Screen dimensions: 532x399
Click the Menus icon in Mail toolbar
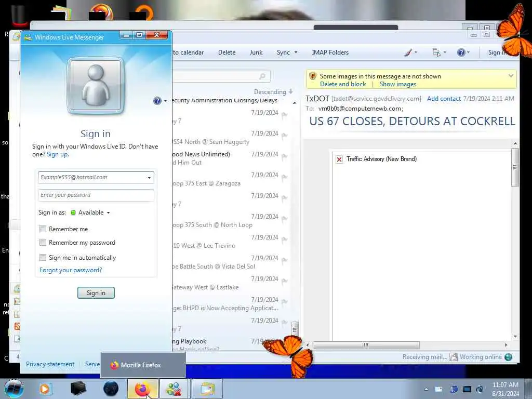coord(436,52)
